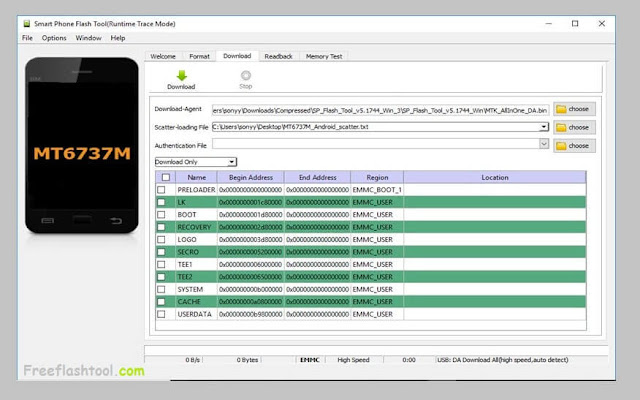
Task: Click the 0 Bytes status entry
Action: click(247, 360)
